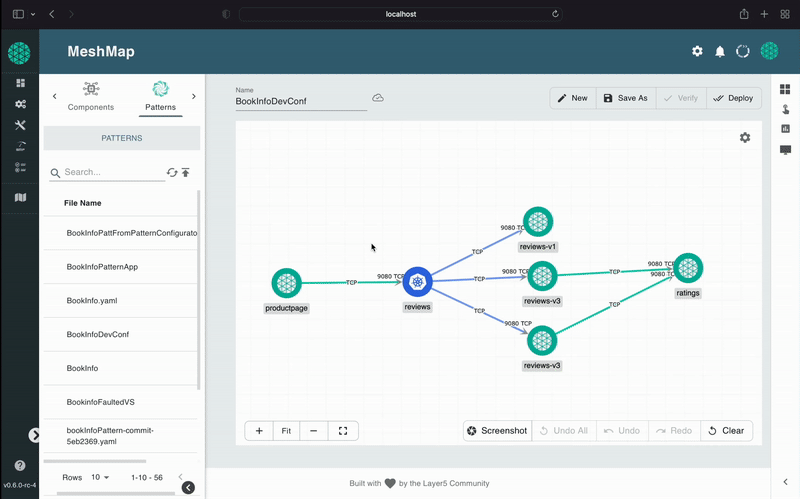
Task: Click the Save As button
Action: 625,98
